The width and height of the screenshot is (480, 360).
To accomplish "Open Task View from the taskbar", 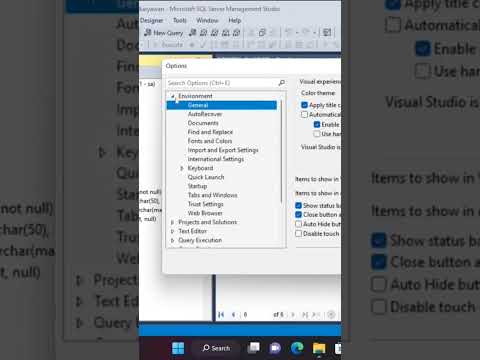I will click(254, 348).
